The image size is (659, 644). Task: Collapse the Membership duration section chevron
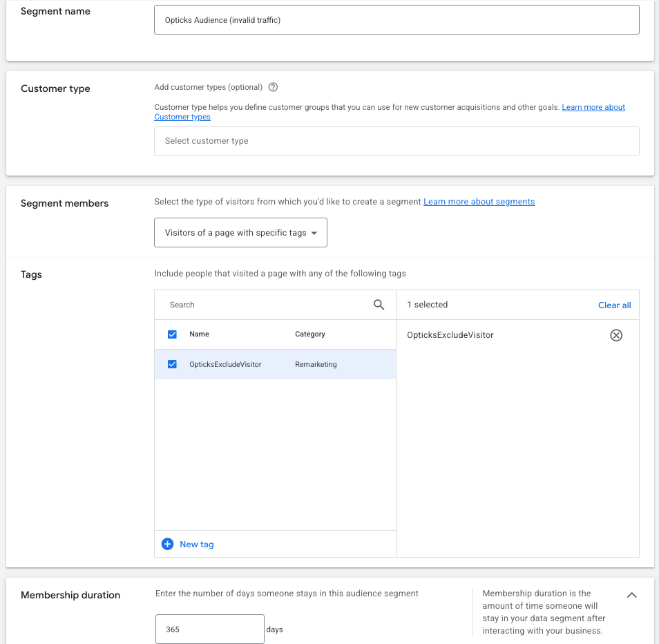pos(631,595)
